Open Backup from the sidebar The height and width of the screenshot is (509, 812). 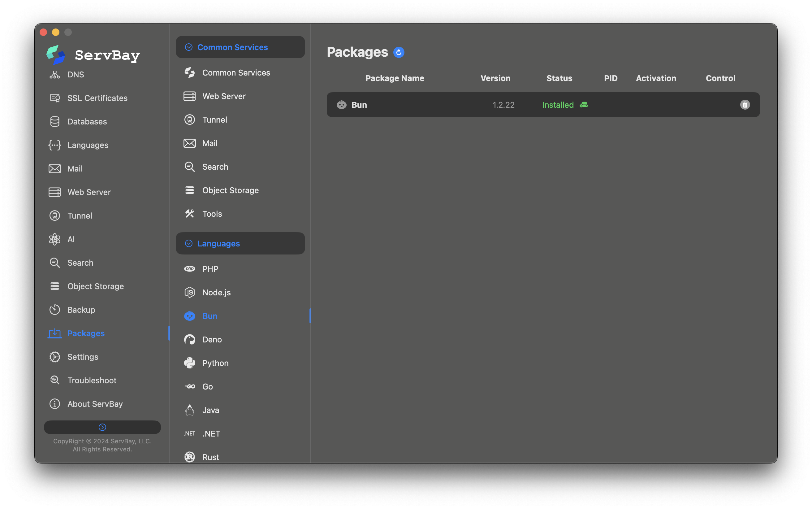(x=81, y=310)
